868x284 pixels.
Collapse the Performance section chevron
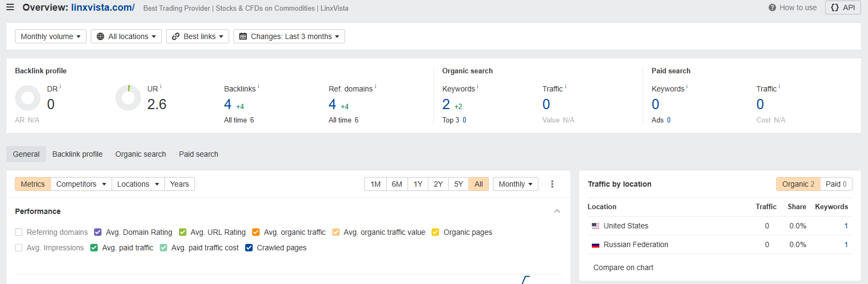[x=557, y=211]
